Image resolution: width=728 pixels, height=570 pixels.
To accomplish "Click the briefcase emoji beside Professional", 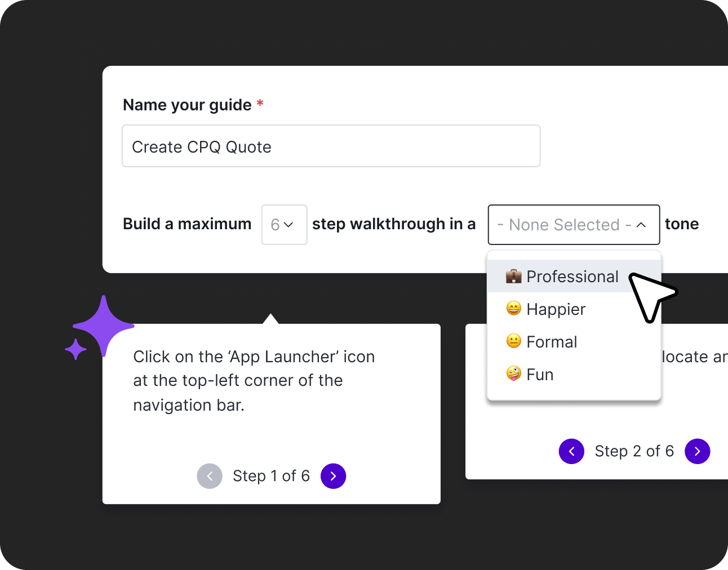I will tap(513, 276).
